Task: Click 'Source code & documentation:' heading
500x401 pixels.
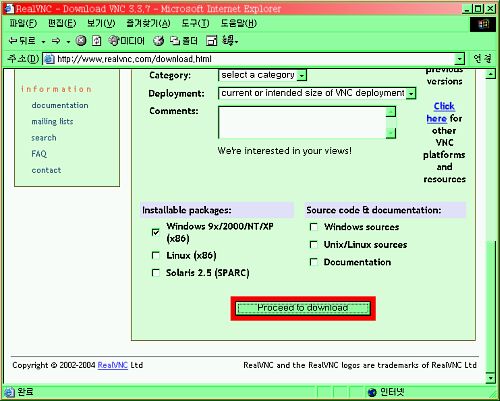Action: [374, 210]
